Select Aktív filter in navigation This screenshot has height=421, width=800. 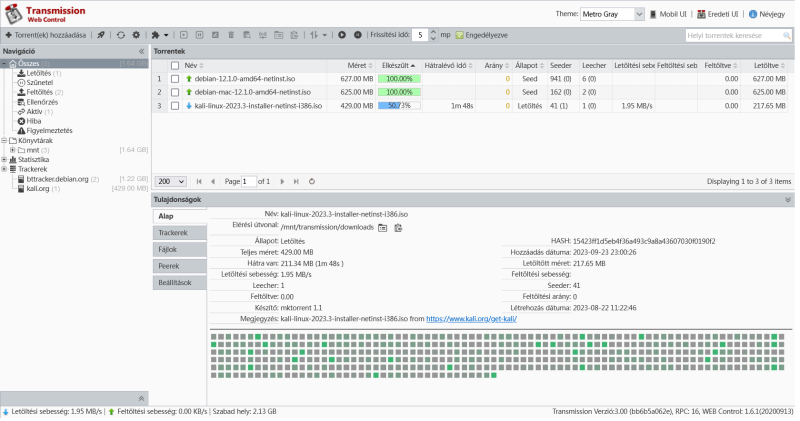(35, 112)
